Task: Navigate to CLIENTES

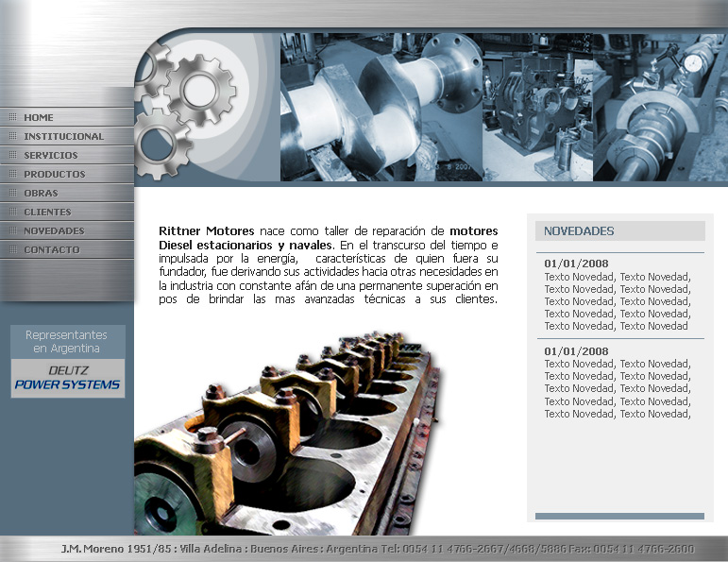Action: tap(67, 212)
